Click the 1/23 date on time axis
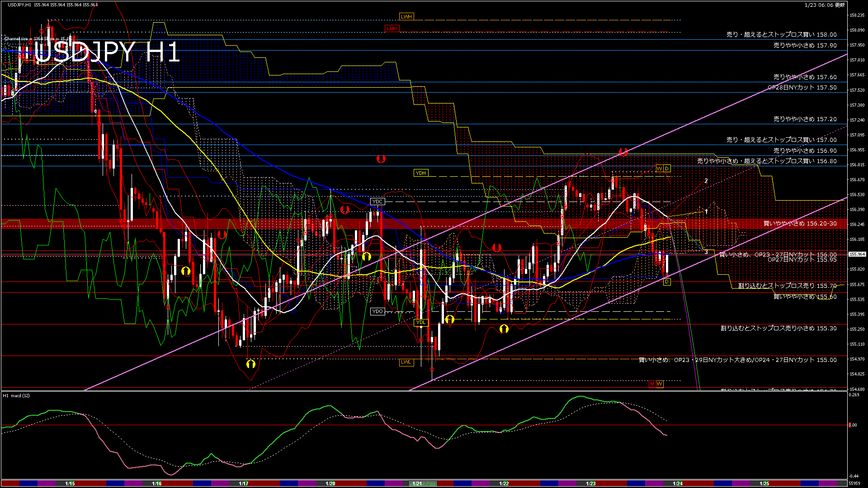This screenshot has height=488, width=868. pos(590,483)
